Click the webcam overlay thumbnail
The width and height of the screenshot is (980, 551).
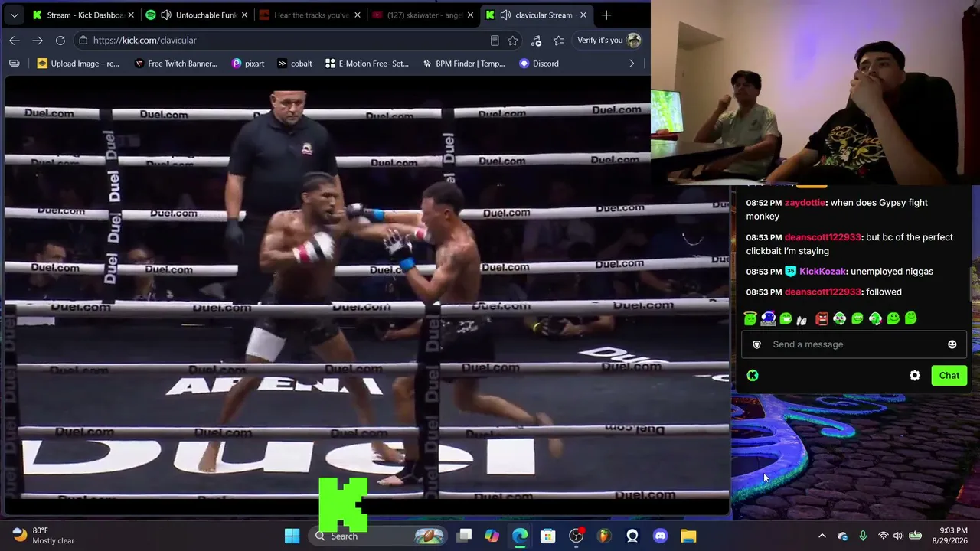(x=815, y=92)
